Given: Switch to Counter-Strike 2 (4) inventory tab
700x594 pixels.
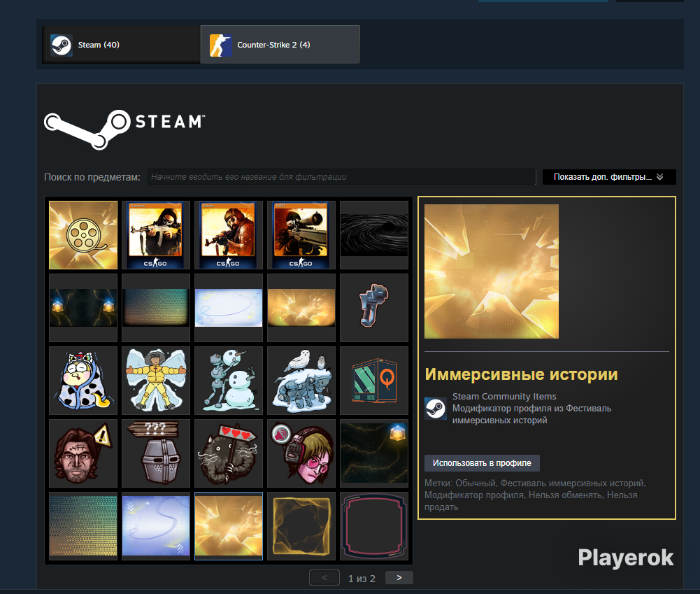Looking at the screenshot, I should (280, 45).
